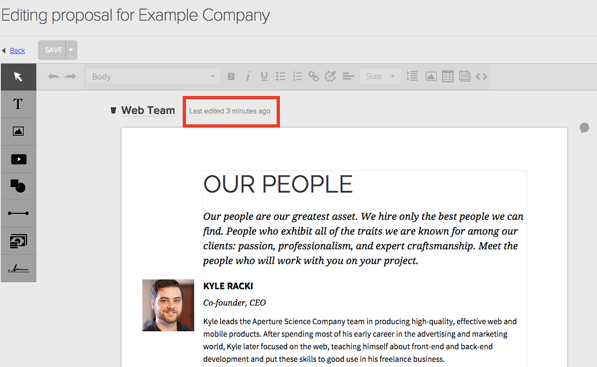Select the Image tool in sidebar

18,132
